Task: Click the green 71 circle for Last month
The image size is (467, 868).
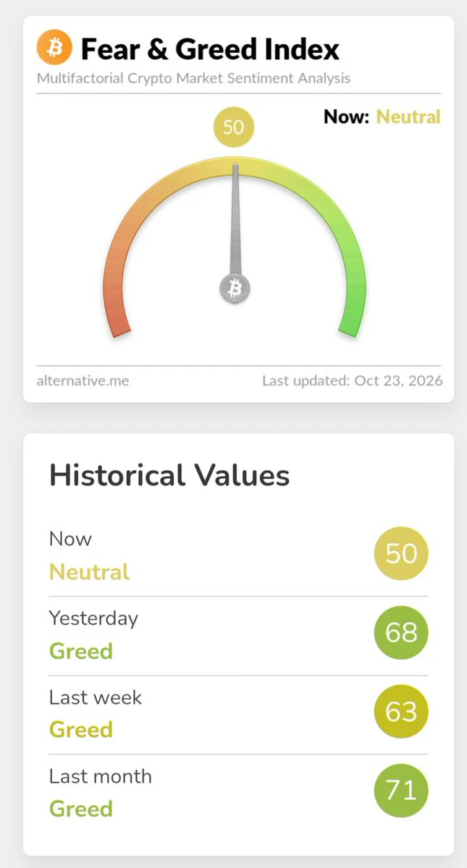Action: [401, 791]
